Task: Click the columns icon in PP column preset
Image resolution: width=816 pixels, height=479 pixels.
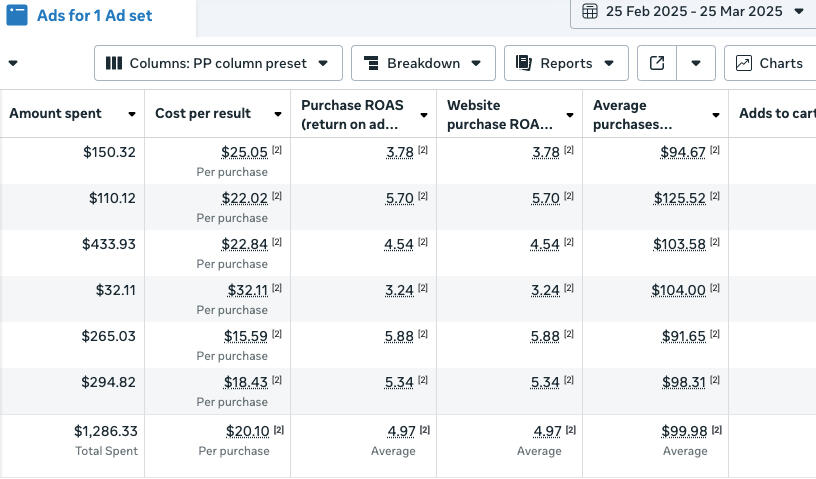Action: [x=114, y=63]
